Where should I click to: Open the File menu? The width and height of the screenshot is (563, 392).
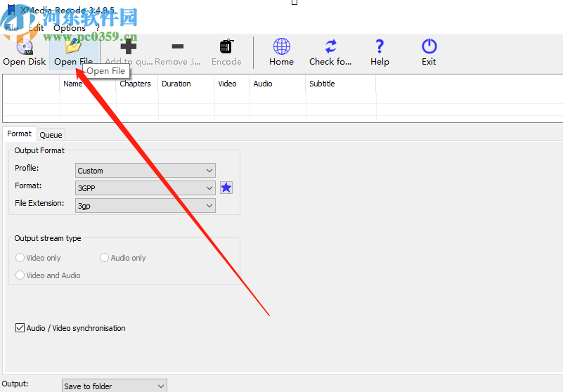pos(11,27)
